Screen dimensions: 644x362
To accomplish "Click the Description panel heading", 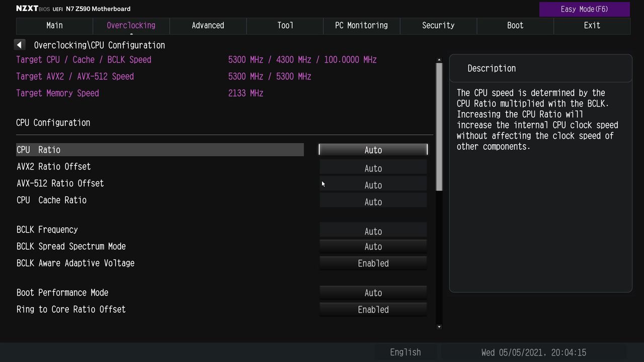I will click(x=492, y=68).
